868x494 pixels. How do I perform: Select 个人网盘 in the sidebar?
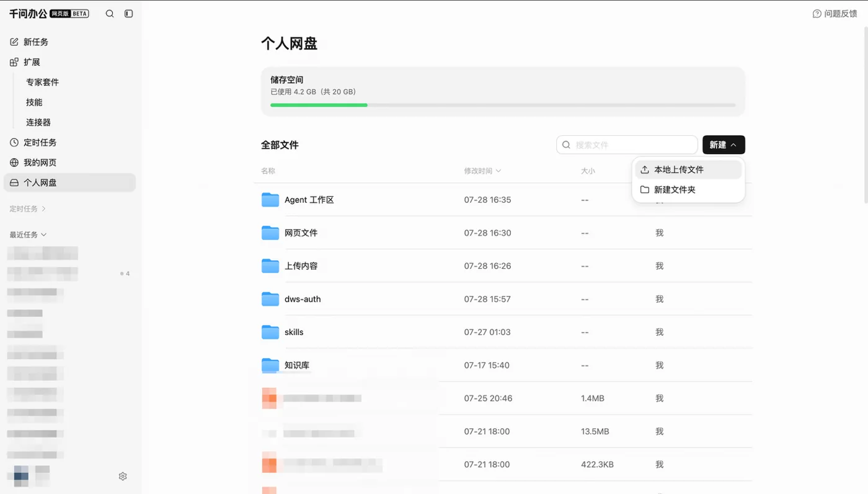[x=69, y=182]
